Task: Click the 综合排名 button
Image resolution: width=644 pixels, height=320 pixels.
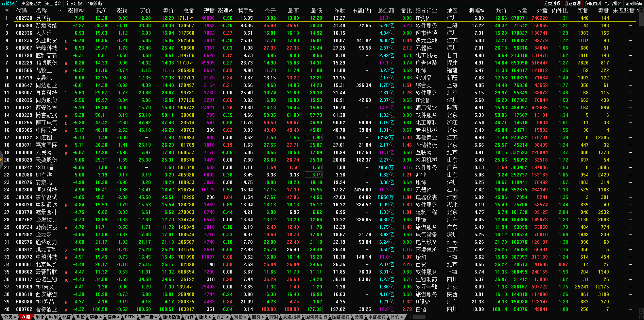Action: [613, 3]
